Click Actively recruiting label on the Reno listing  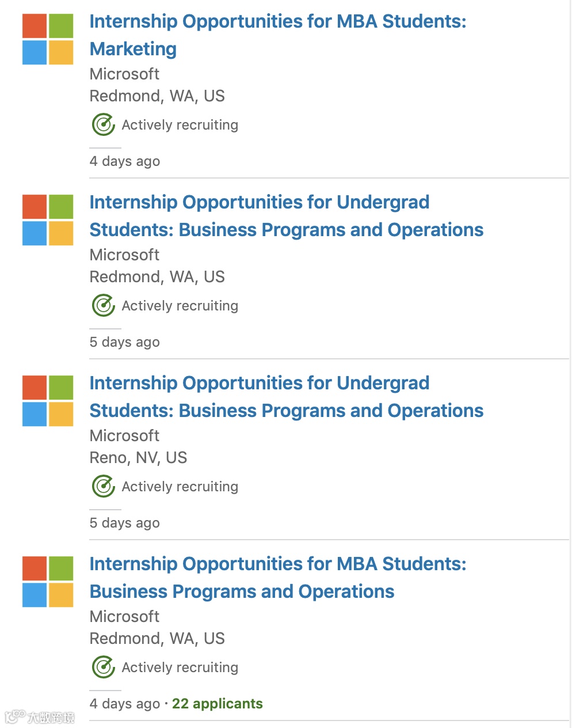180,487
